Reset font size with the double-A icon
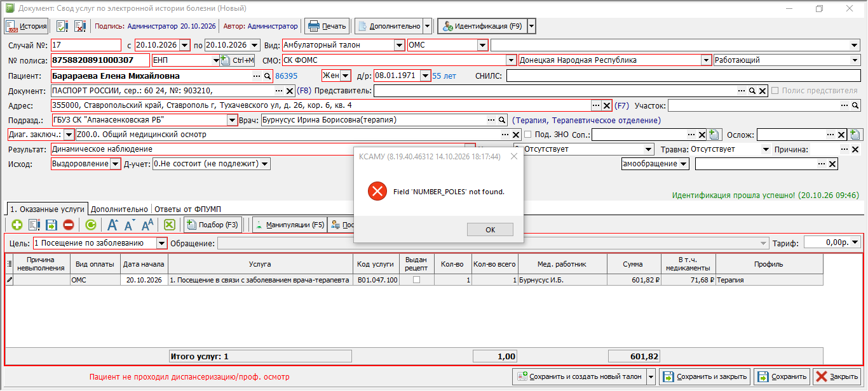 (x=147, y=225)
